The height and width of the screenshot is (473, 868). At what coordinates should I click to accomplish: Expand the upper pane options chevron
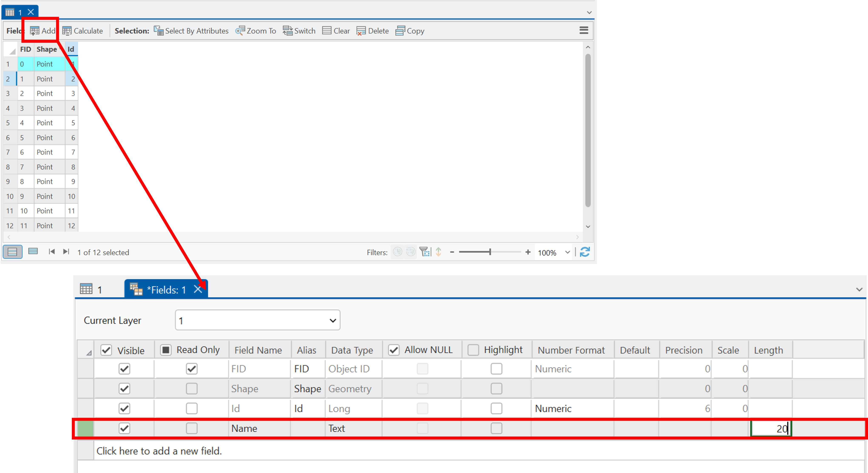[x=589, y=13]
